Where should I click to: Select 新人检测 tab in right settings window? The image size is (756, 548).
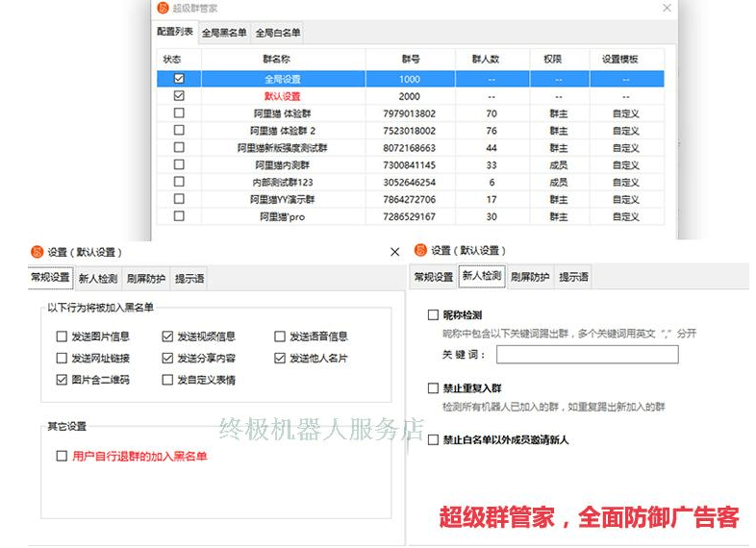click(482, 276)
